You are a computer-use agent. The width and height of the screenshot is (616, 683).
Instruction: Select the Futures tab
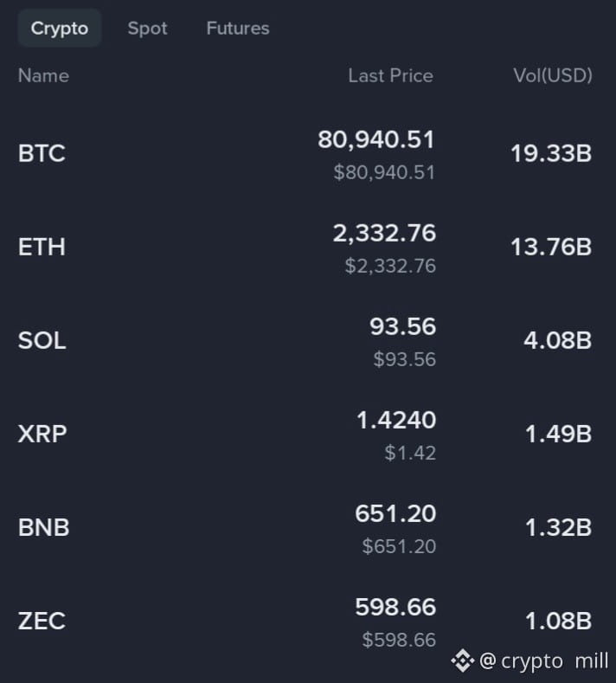(x=238, y=29)
